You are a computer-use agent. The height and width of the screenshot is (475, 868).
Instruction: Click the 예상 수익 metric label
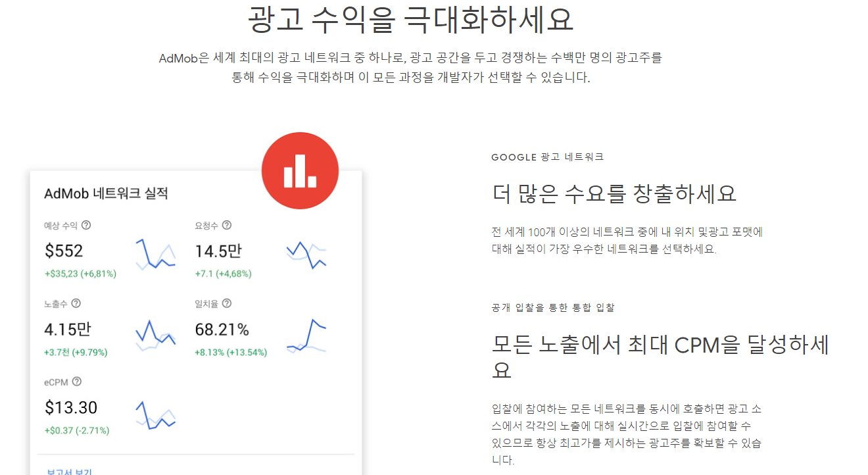coord(60,225)
